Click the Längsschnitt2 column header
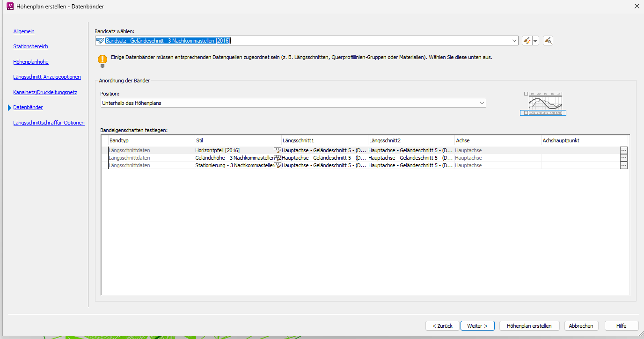This screenshot has width=644, height=339. (x=411, y=140)
